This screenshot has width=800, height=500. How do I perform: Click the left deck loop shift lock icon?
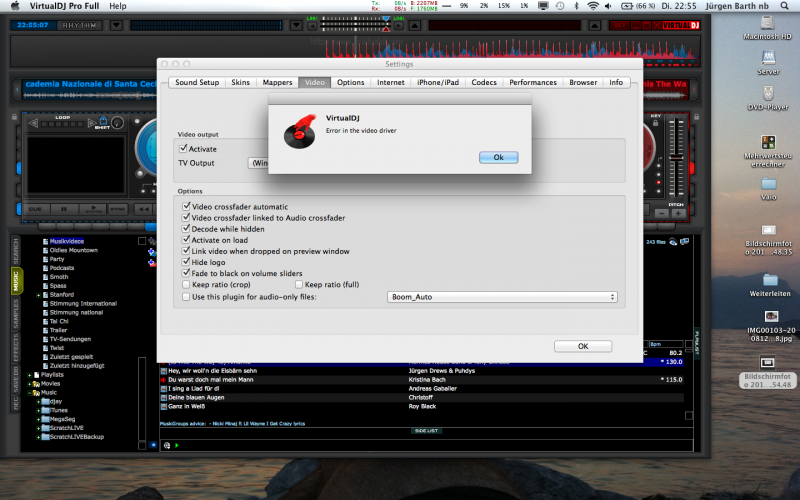click(103, 121)
